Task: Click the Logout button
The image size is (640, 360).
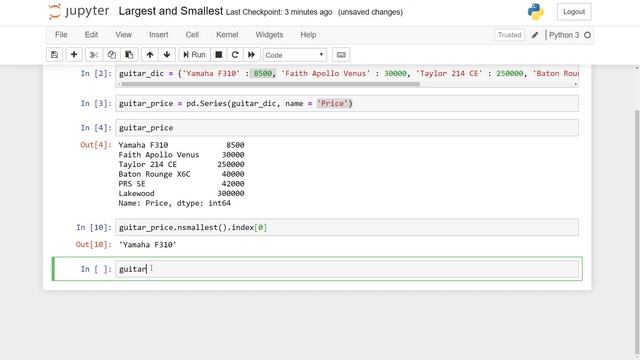Action: coord(574,12)
